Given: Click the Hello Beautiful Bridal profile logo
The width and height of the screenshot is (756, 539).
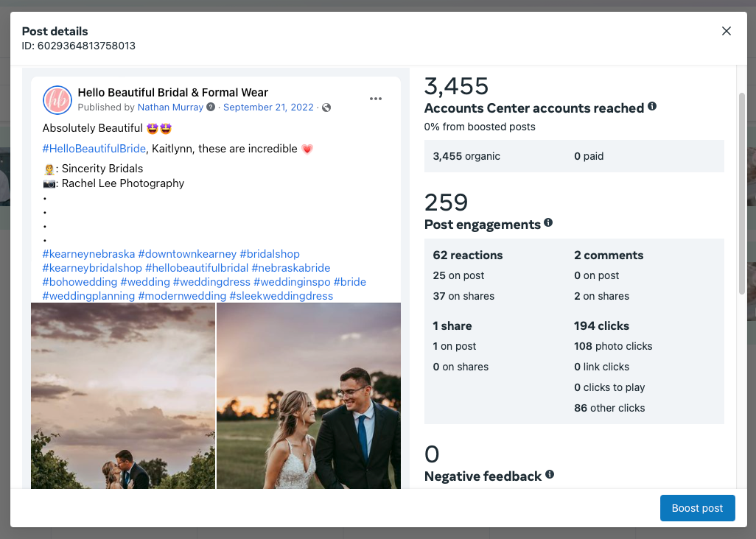Looking at the screenshot, I should tap(57, 100).
